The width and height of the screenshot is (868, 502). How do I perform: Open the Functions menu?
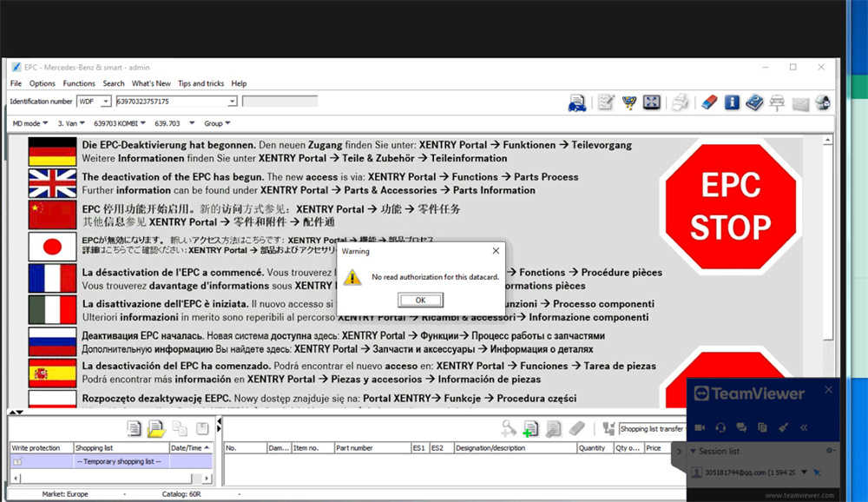click(x=79, y=83)
